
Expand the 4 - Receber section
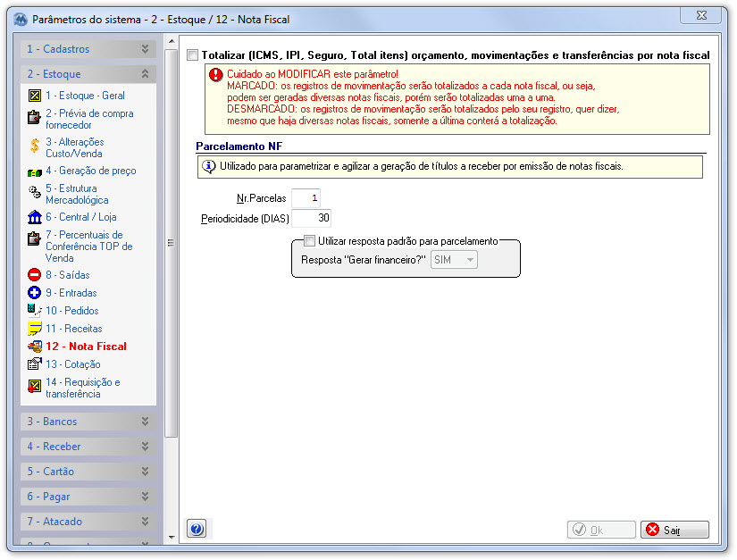click(88, 447)
